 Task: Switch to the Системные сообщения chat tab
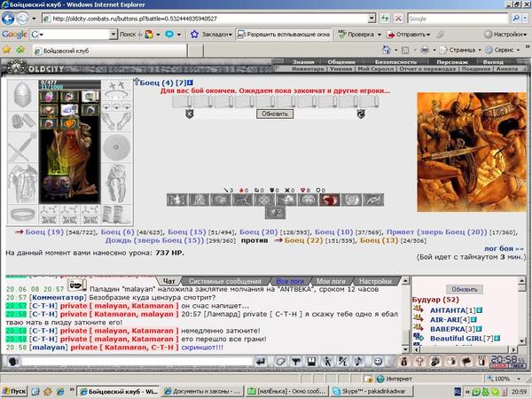tap(225, 281)
